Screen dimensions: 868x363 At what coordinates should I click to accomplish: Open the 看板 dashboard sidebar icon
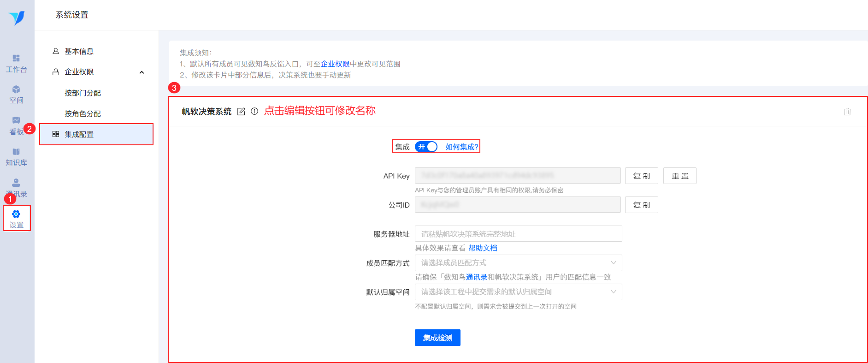(16, 120)
